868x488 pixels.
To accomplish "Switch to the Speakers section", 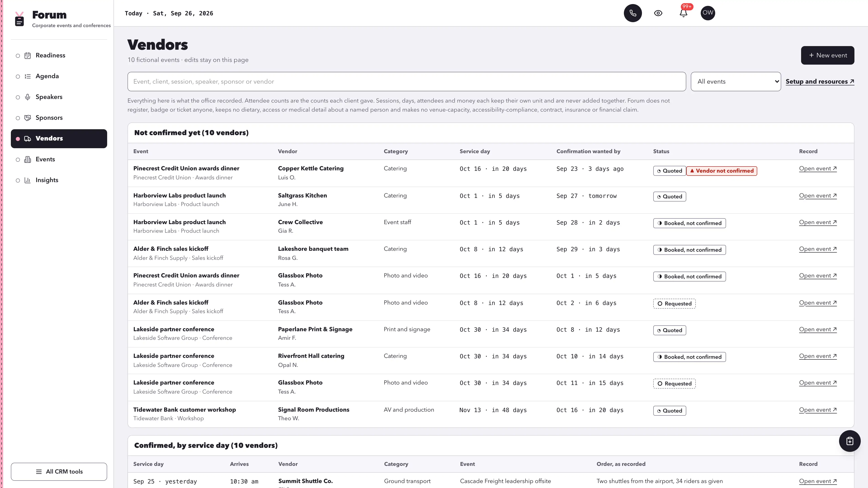I will pos(59,97).
